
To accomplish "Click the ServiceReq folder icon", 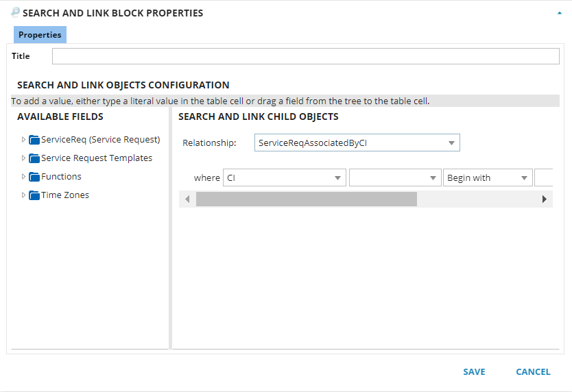I will click(34, 140).
